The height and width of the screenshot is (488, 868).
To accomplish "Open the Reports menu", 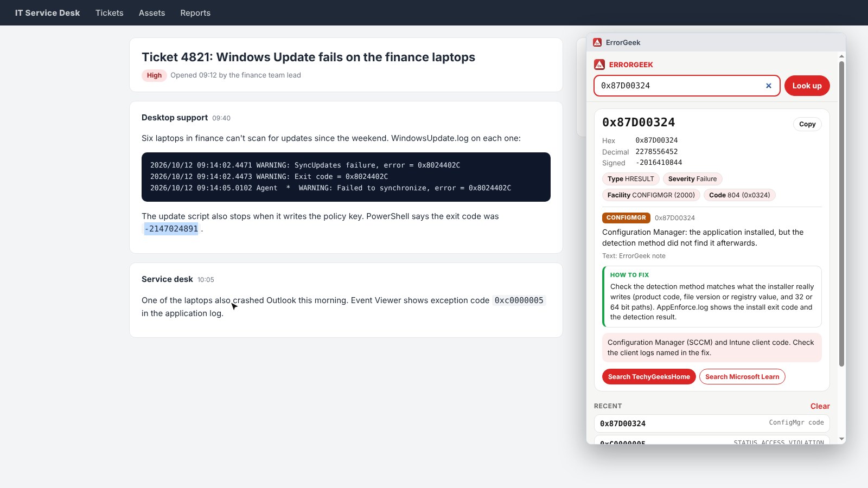I will point(195,13).
